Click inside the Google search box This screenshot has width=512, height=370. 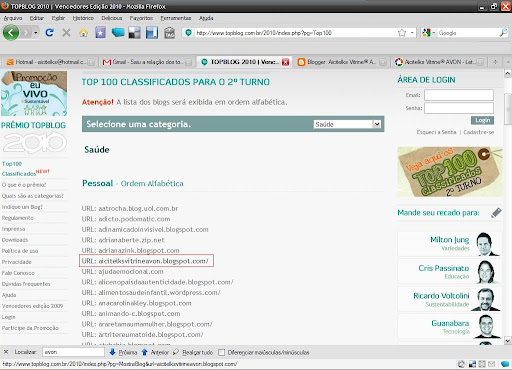click(x=468, y=33)
